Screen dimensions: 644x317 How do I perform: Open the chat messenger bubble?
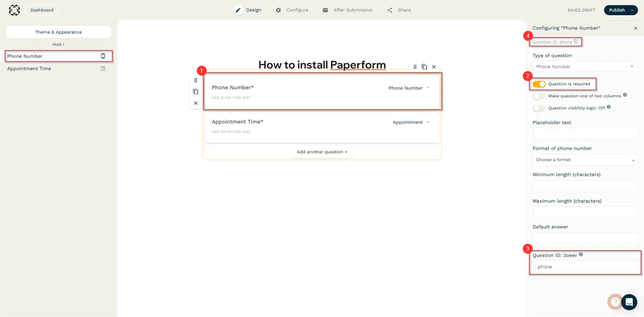click(629, 302)
